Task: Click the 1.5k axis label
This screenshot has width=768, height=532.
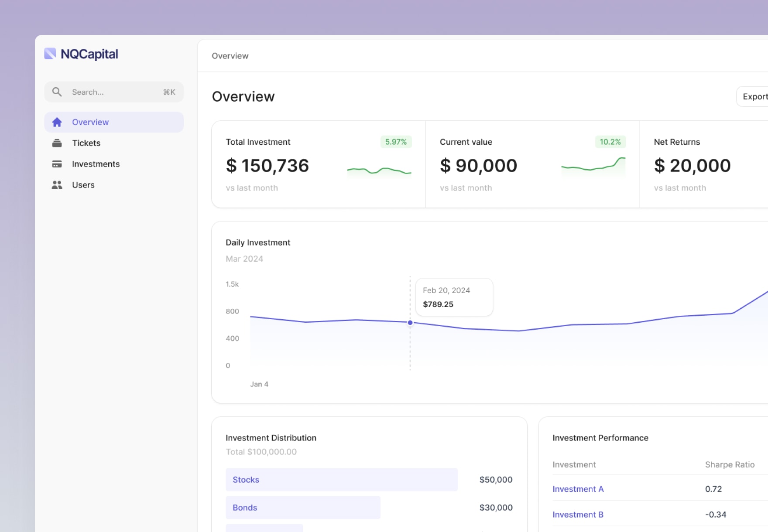Action: [232, 284]
